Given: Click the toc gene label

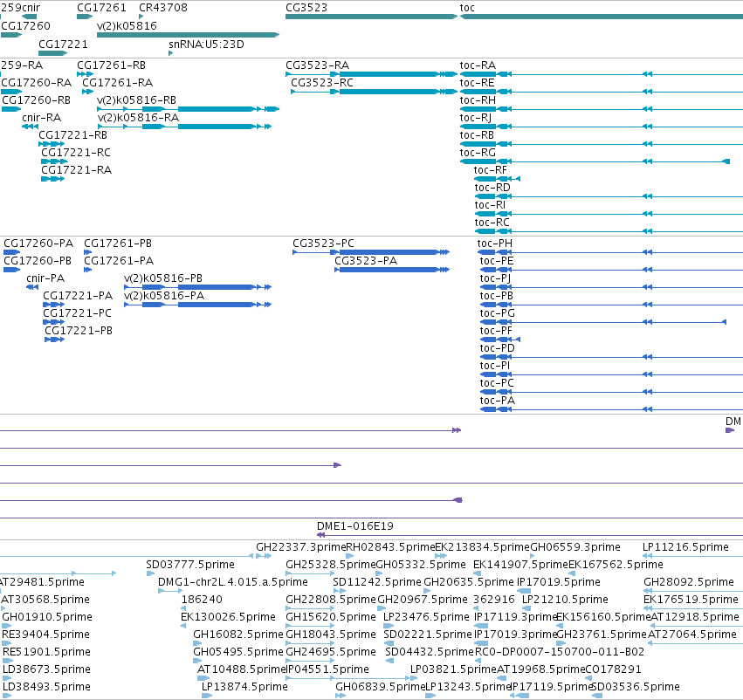Looking at the screenshot, I should point(467,8).
